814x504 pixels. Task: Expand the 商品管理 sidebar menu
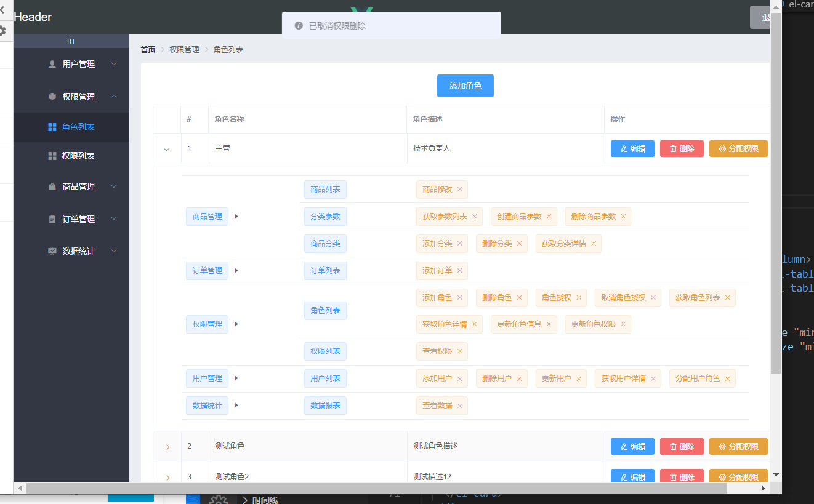[71, 186]
